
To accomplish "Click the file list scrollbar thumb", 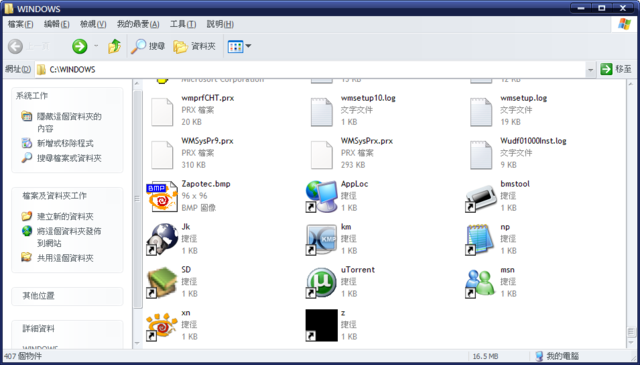I will [631, 332].
